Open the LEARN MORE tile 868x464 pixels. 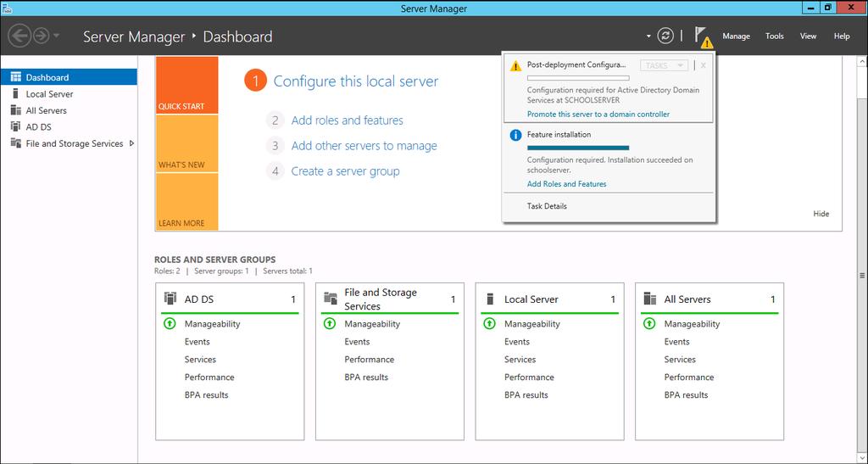click(187, 202)
